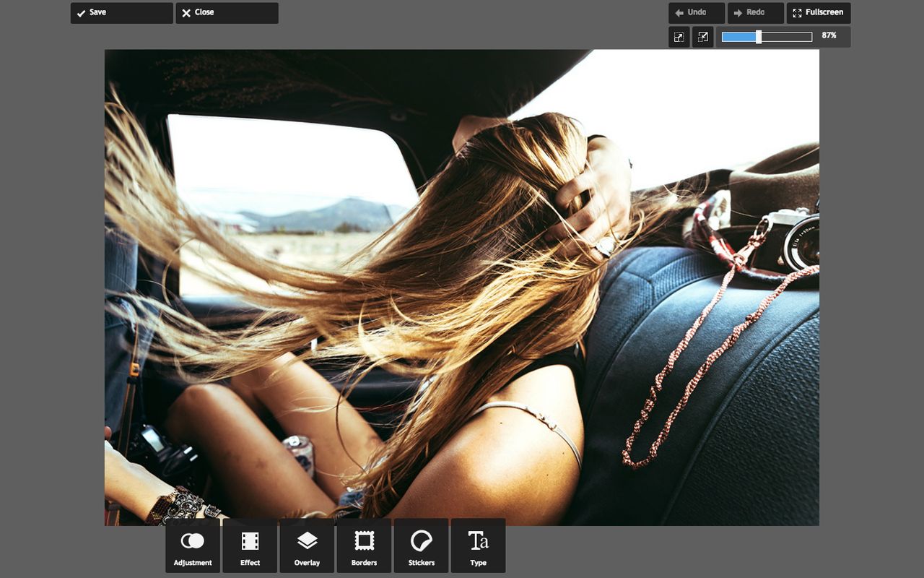Image resolution: width=924 pixels, height=578 pixels.
Task: Toggle Fullscreen mode
Action: coord(818,13)
